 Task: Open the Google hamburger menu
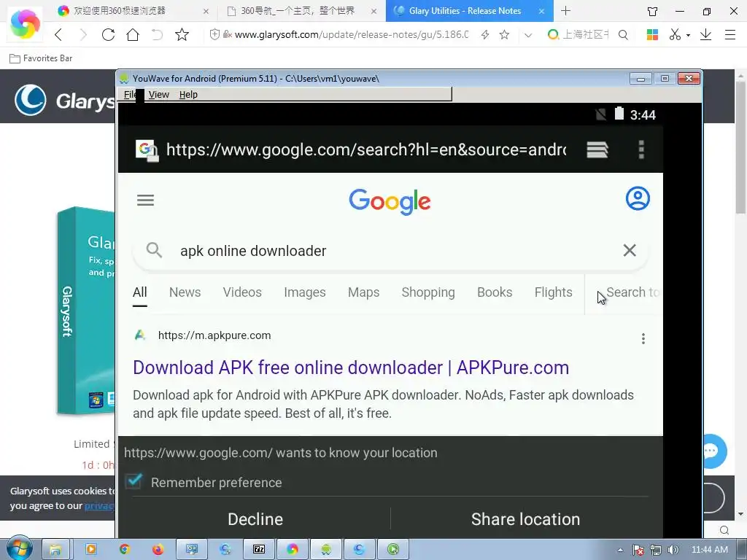coord(145,200)
